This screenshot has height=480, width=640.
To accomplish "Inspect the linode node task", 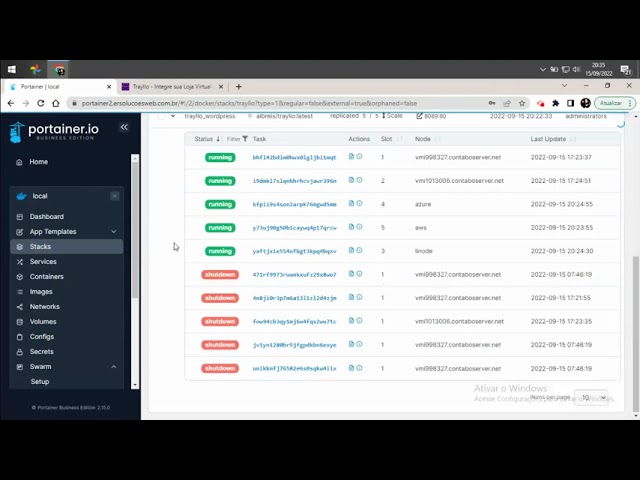I will 359,250.
